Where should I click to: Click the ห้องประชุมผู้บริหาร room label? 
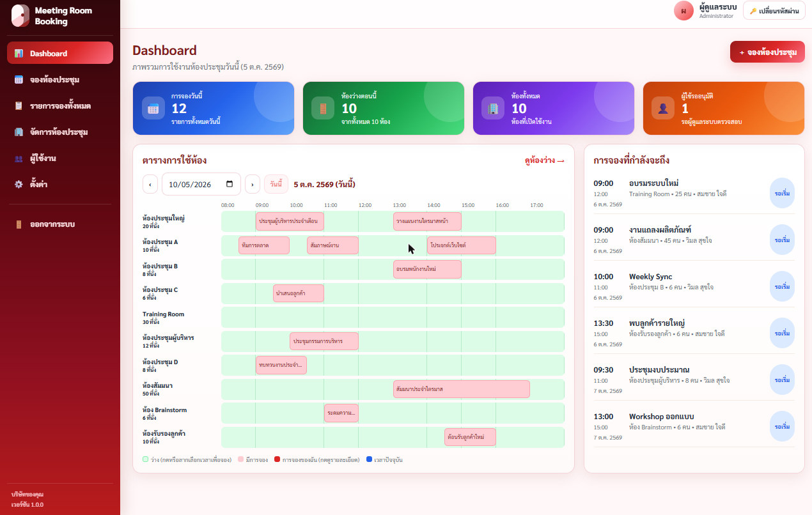pos(168,337)
